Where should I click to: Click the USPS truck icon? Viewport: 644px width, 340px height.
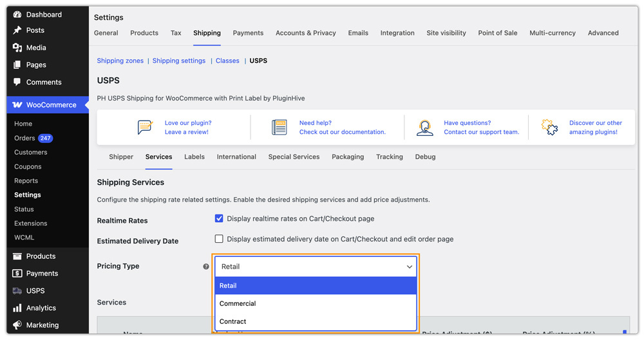coord(17,290)
